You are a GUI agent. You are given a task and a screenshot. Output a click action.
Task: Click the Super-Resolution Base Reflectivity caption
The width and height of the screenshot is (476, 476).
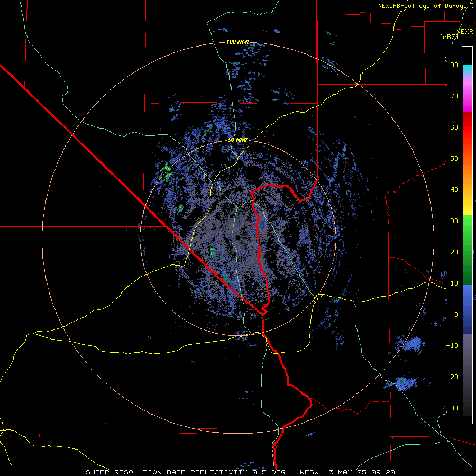tap(241, 472)
